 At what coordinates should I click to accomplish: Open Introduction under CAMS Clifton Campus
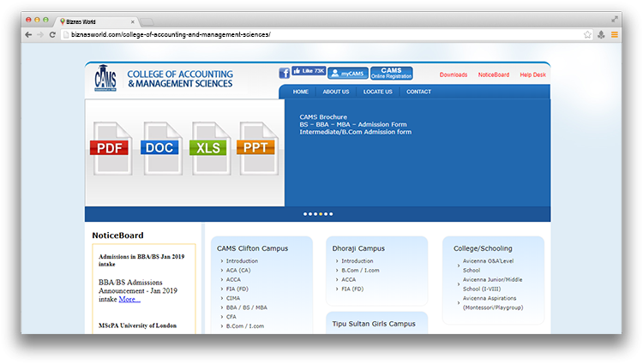click(242, 261)
